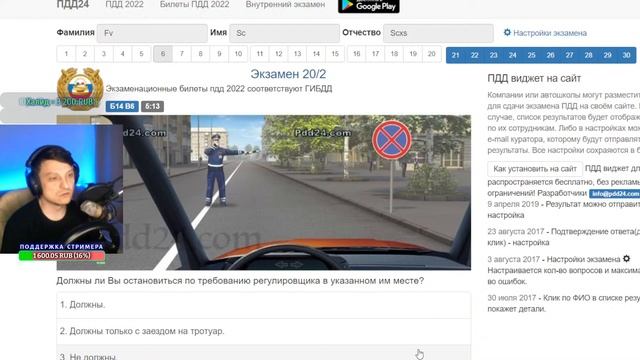Choose answer 3. Не должны.
Viewport: 640px width, 360px height.
click(x=264, y=353)
